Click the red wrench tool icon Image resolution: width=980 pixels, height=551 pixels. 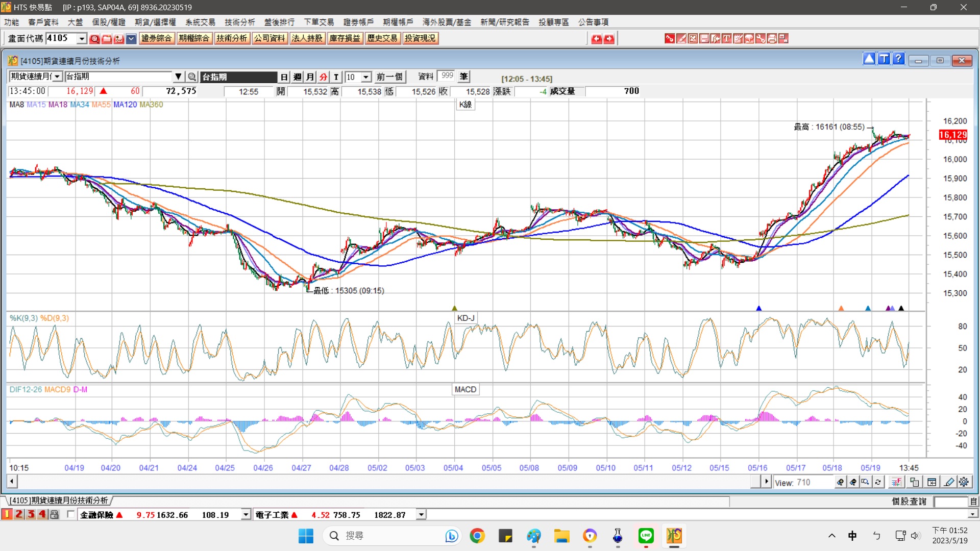(761, 38)
